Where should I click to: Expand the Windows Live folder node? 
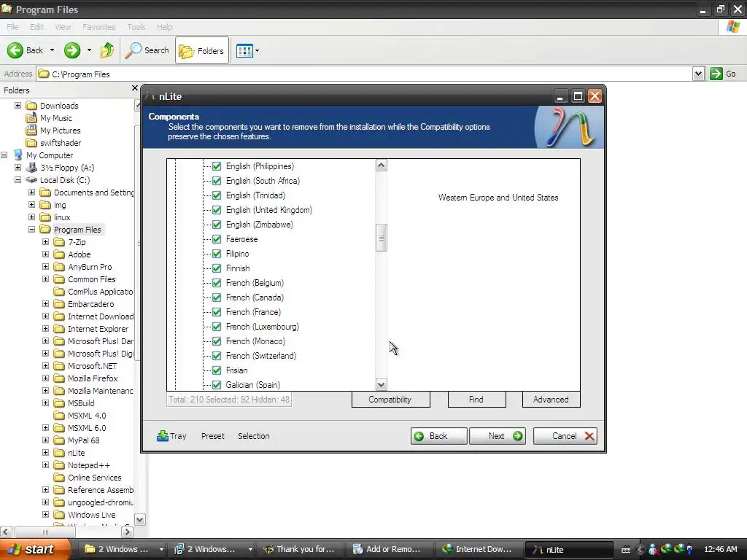(x=45, y=514)
